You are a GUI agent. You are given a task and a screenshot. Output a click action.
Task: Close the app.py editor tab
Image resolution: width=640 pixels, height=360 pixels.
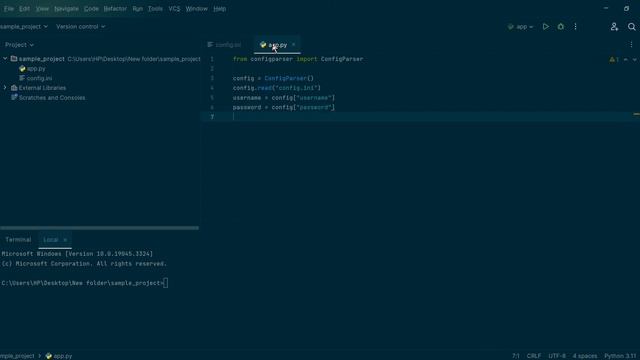[293, 44]
